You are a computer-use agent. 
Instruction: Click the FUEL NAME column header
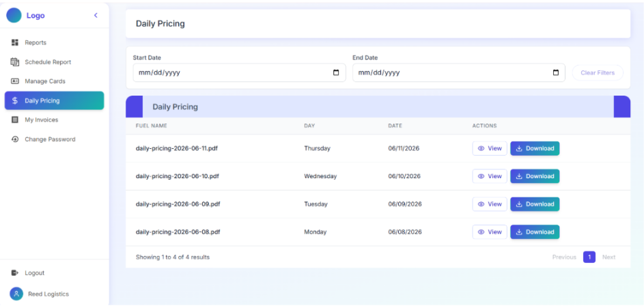(x=151, y=126)
